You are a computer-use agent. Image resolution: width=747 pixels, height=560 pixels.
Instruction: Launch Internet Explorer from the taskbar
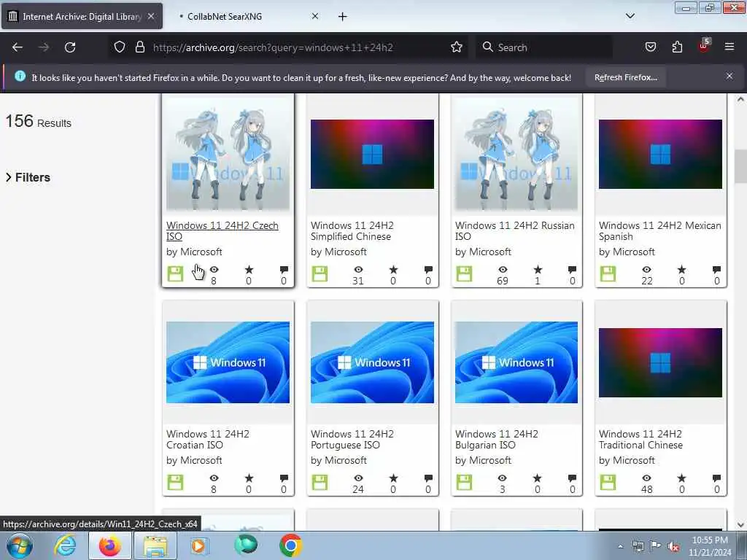tap(65, 545)
